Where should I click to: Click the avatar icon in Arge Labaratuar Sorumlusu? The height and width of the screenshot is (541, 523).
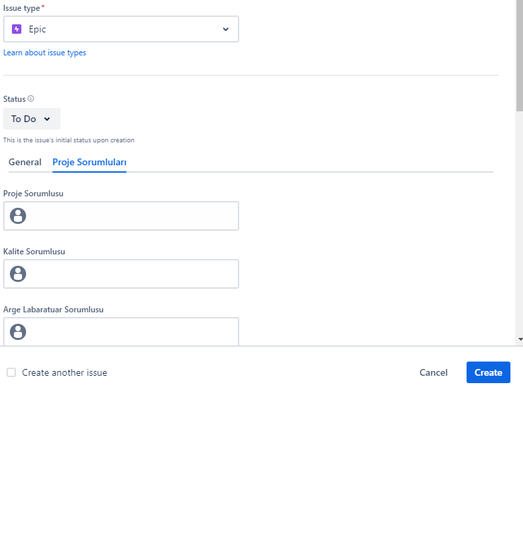click(18, 332)
